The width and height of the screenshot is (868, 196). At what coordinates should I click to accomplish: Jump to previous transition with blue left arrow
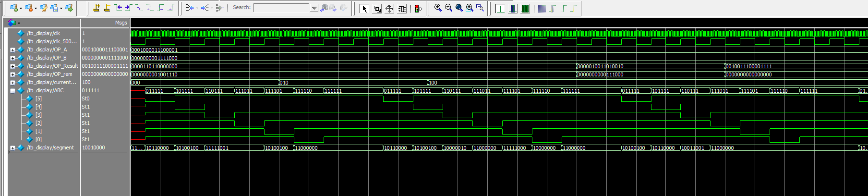(x=118, y=8)
